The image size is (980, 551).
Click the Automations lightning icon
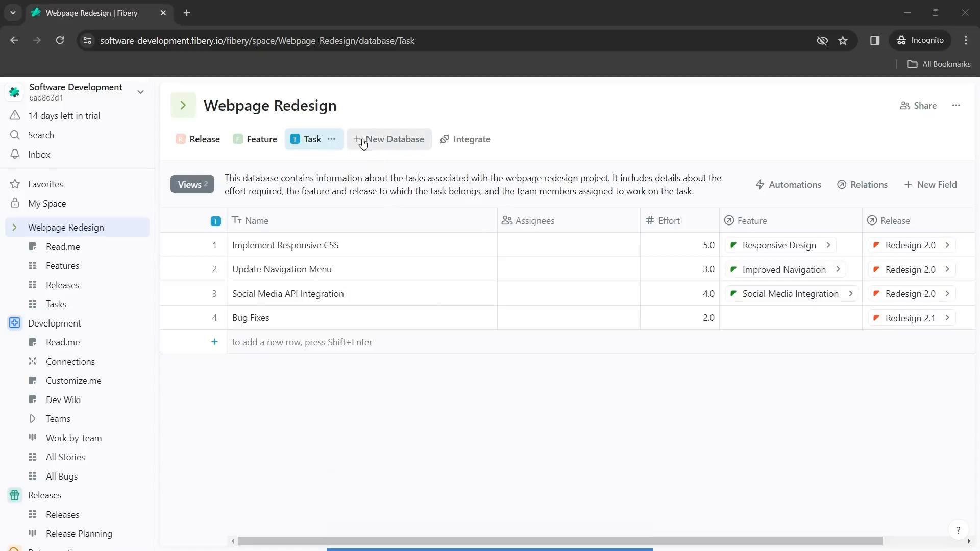pyautogui.click(x=759, y=184)
